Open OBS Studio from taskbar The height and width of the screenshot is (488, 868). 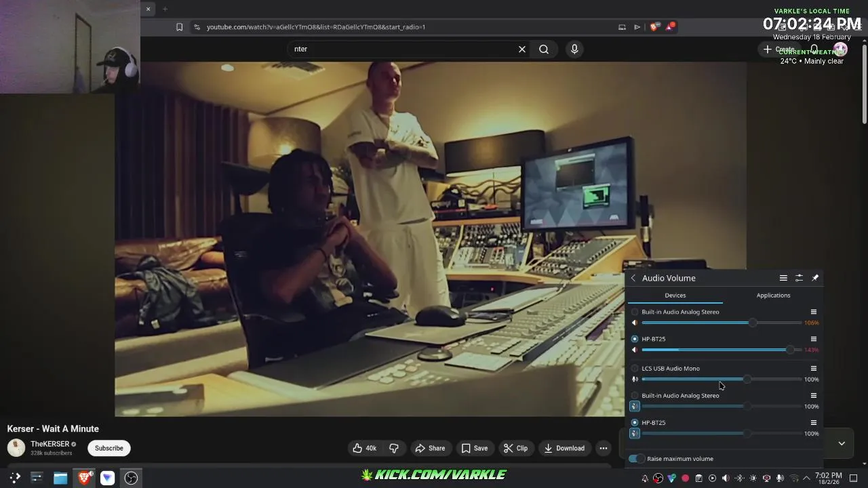pyautogui.click(x=131, y=478)
